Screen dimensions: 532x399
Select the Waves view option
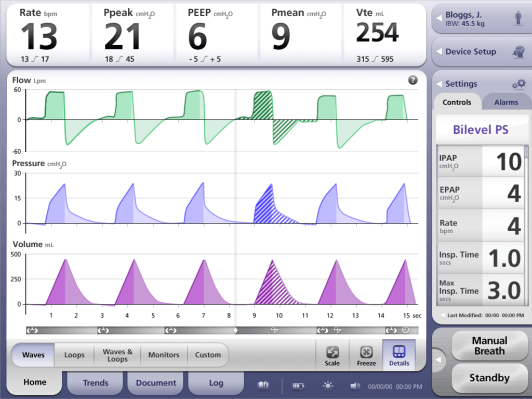(x=33, y=355)
